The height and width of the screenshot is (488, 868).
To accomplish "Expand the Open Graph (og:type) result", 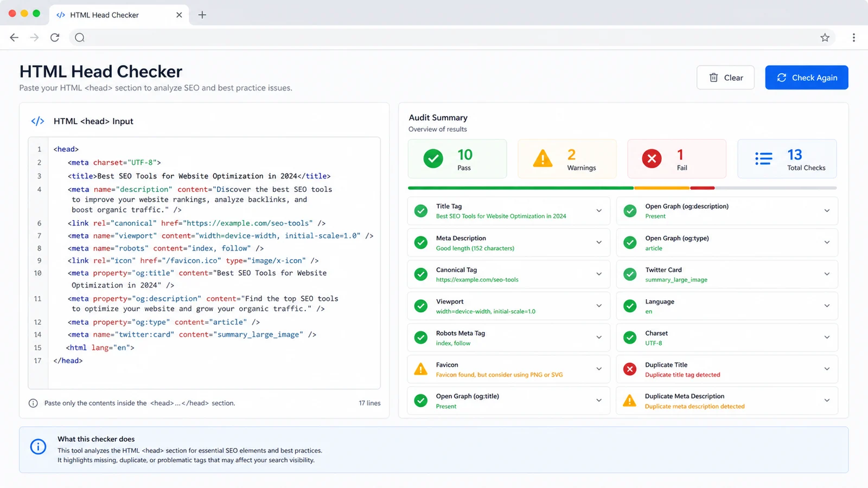I will [x=827, y=242].
